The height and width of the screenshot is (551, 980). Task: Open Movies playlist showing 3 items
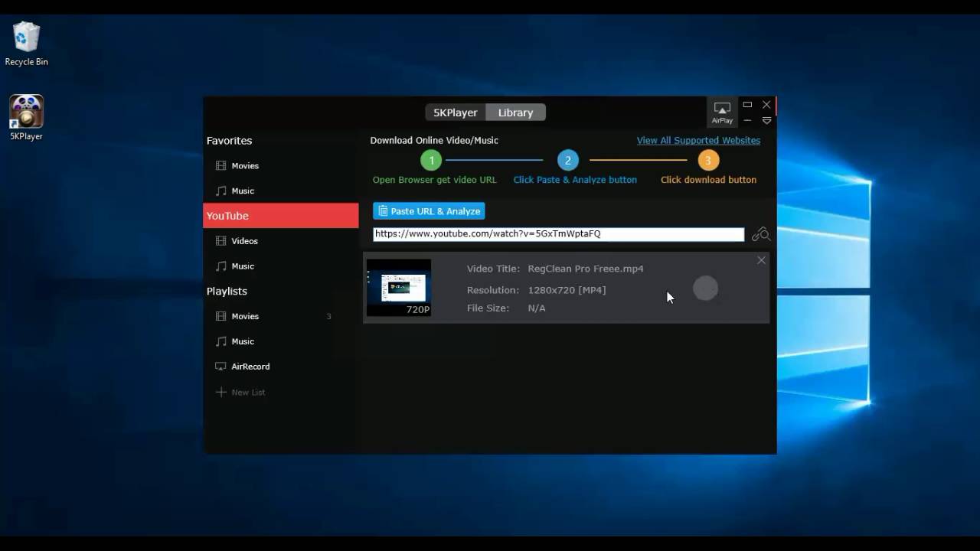coord(244,316)
